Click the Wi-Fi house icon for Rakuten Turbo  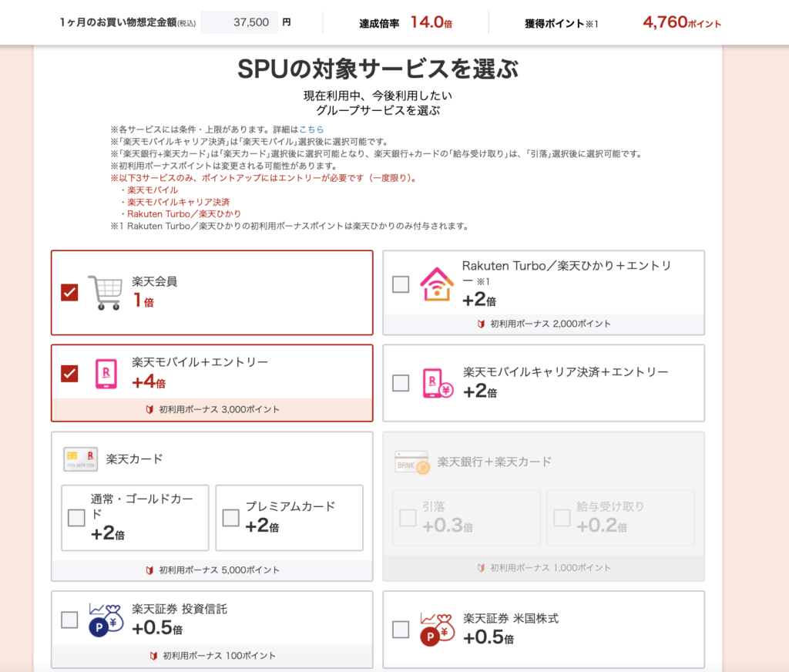coord(437,284)
